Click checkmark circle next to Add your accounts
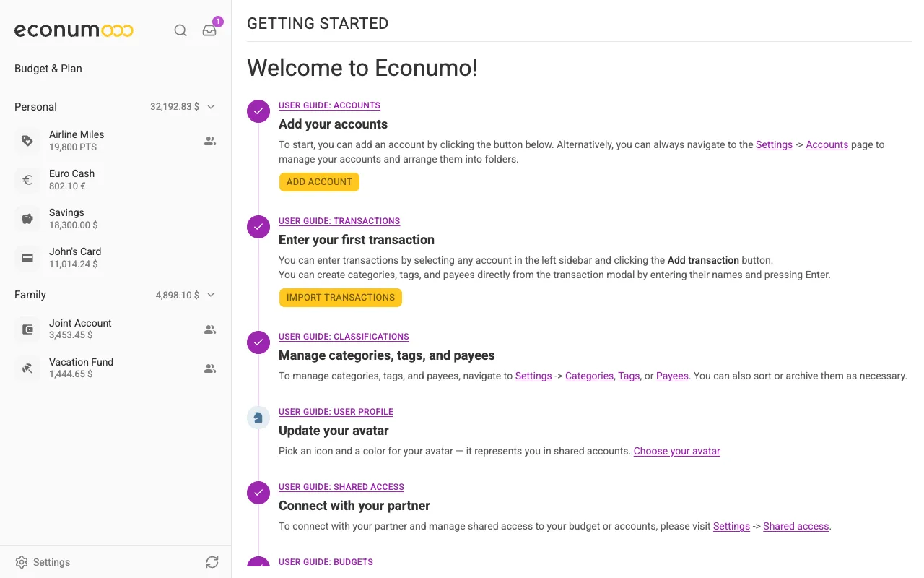This screenshot has width=924, height=578. (258, 111)
